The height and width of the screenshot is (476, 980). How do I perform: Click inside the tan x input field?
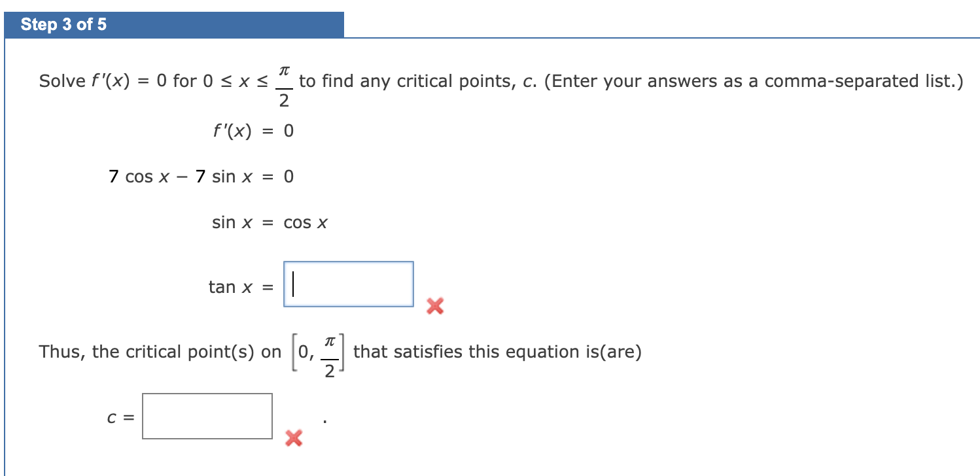pyautogui.click(x=347, y=284)
